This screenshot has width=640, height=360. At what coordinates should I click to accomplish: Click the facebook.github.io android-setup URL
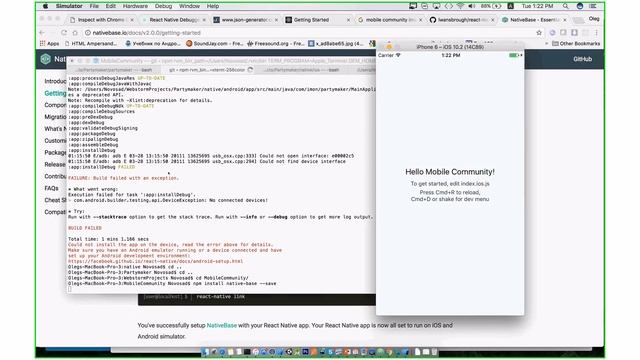156,261
